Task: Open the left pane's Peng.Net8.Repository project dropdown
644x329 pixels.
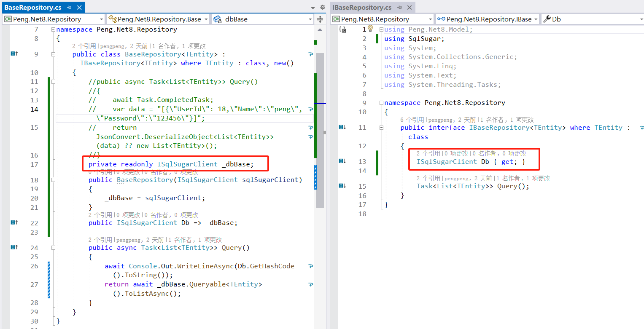Action: 54,19
